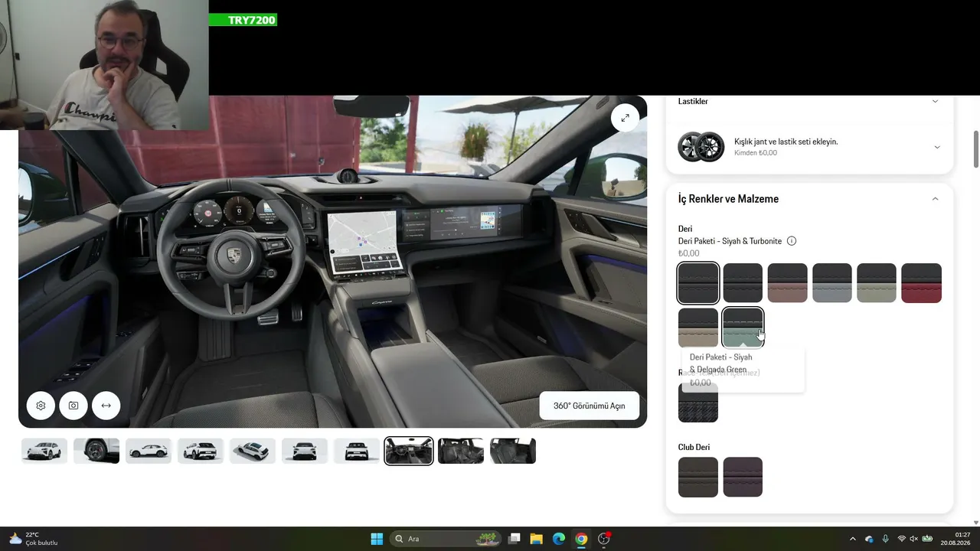Show the side profile exterior thumbnail

[149, 451]
